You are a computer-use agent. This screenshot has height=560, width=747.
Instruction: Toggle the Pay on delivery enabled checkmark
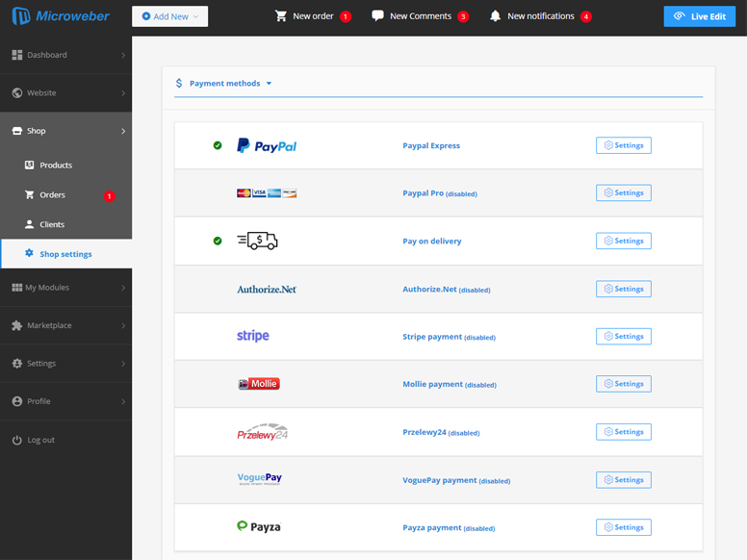[x=218, y=241]
